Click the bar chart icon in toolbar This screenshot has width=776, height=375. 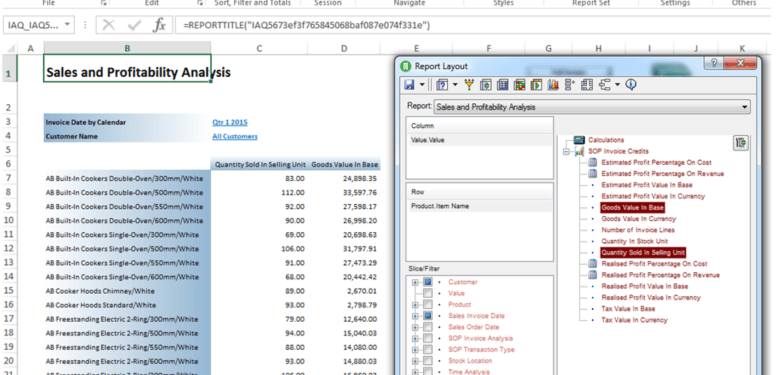coord(553,85)
